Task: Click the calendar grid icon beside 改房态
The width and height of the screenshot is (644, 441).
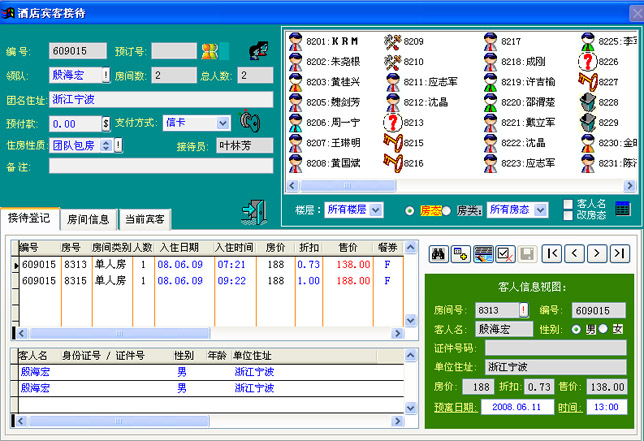Action: 623,209
